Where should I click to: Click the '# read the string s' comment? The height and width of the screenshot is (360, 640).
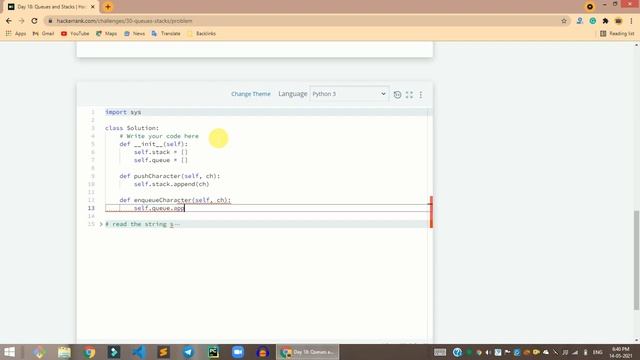click(x=140, y=224)
